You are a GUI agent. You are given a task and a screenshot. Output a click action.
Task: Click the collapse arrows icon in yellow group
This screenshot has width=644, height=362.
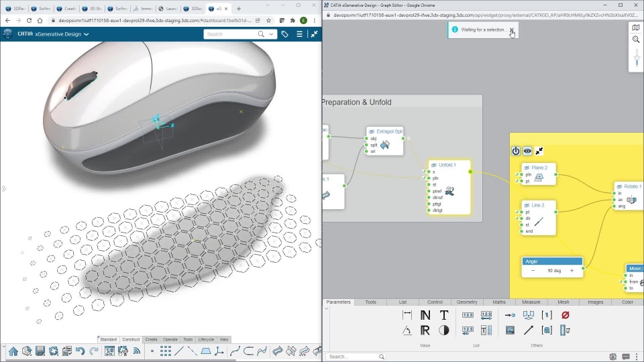[539, 151]
